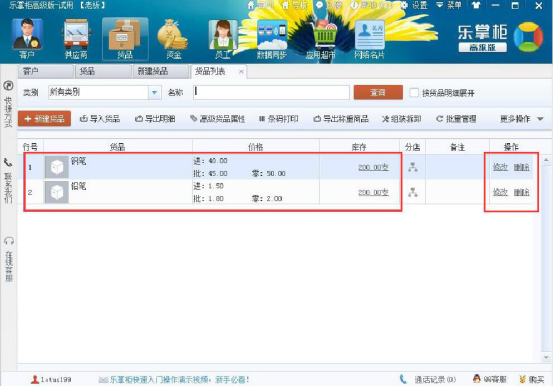Image resolution: width=553 pixels, height=386 pixels.
Task: Open the 员工 employee module icon
Action: [223, 38]
